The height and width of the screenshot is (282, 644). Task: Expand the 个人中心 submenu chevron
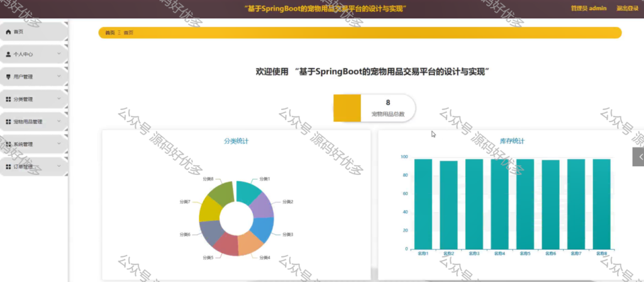tap(58, 54)
